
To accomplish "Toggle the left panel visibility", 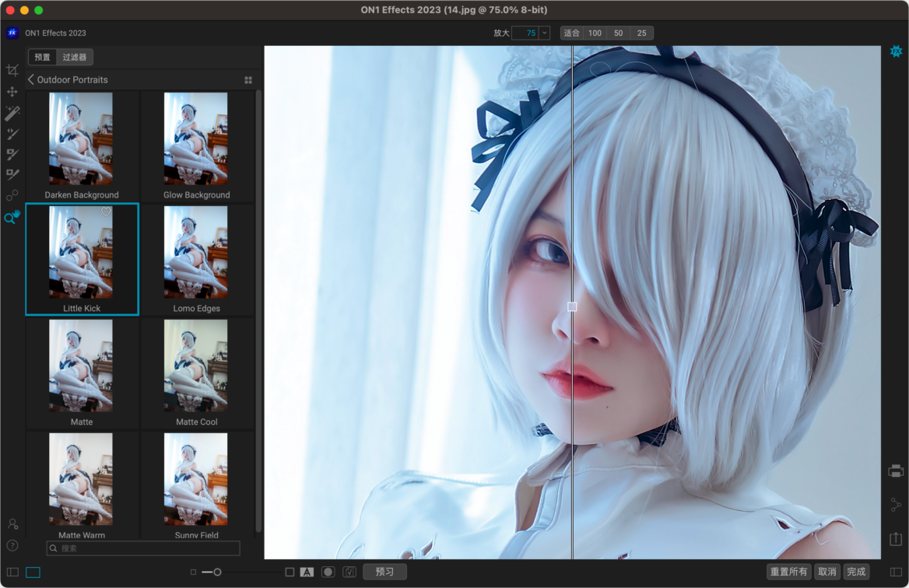I will point(12,572).
